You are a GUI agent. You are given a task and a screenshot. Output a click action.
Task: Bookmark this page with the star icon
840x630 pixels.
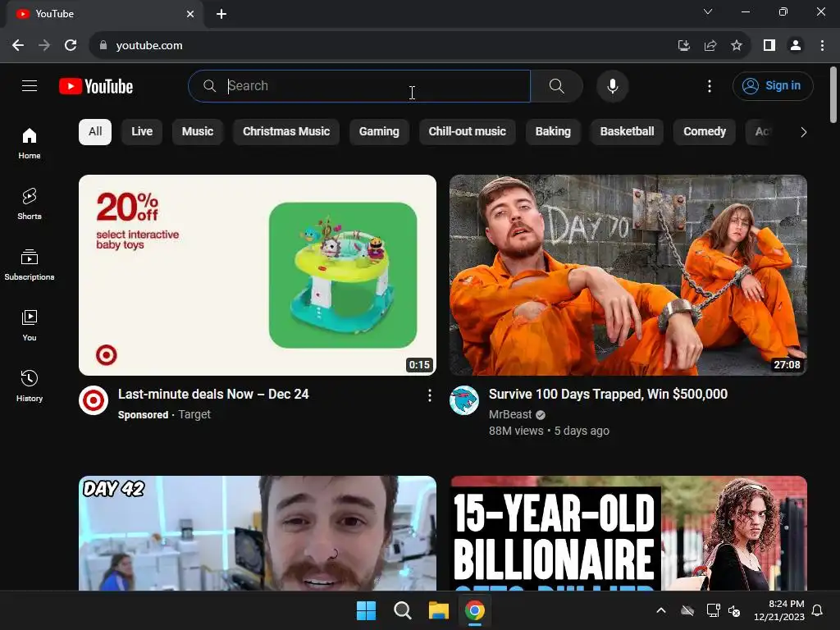pyautogui.click(x=737, y=46)
